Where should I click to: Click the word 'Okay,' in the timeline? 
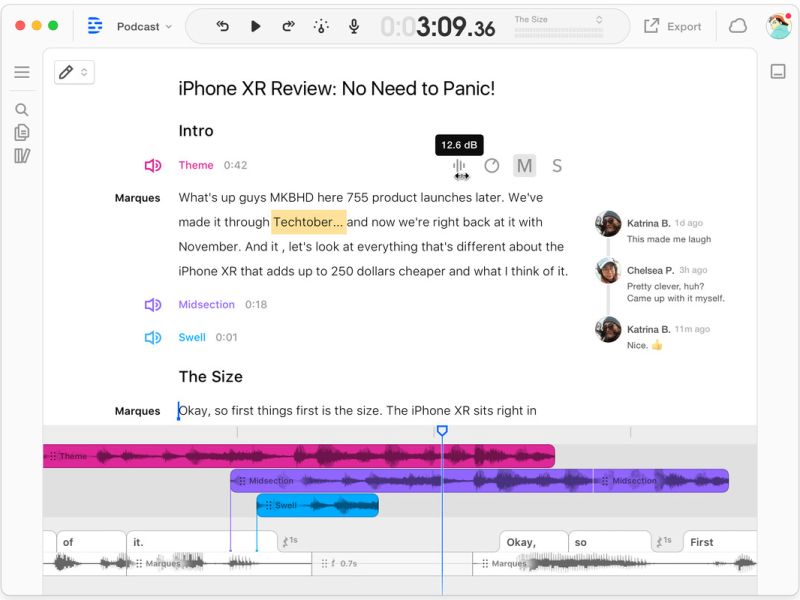point(534,542)
